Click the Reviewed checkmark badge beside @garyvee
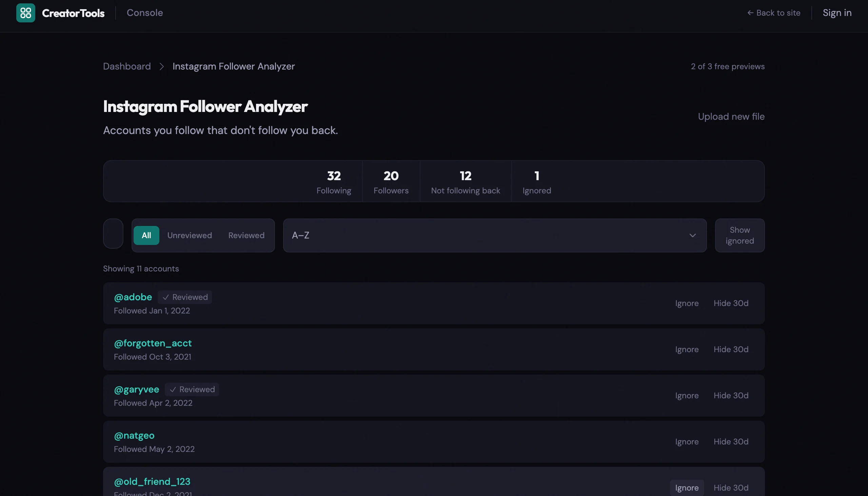This screenshot has height=496, width=868. (192, 389)
